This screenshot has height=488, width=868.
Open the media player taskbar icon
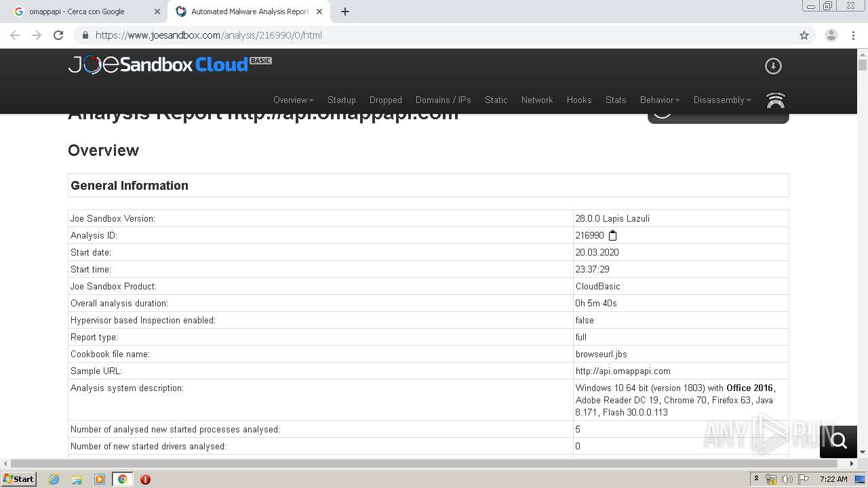[100, 479]
